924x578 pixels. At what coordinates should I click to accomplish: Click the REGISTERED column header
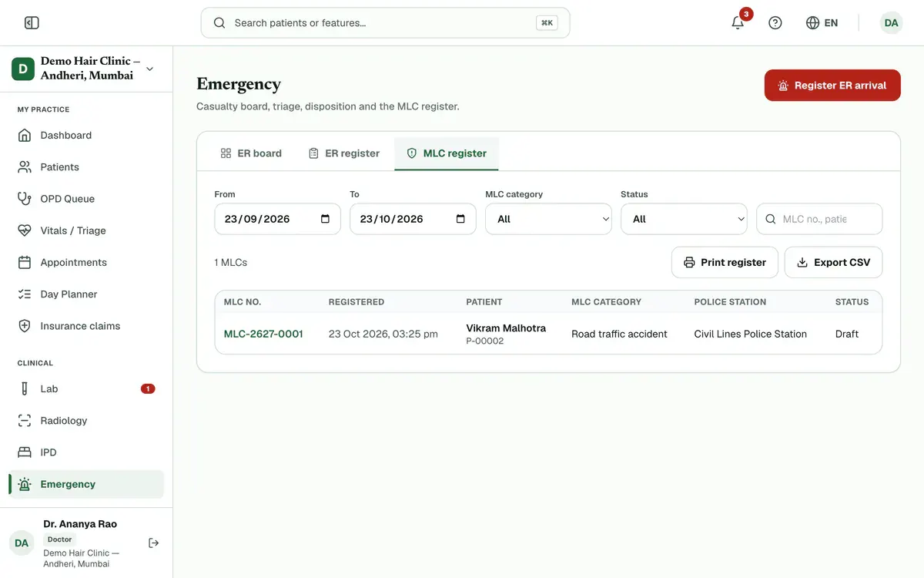[x=357, y=302]
